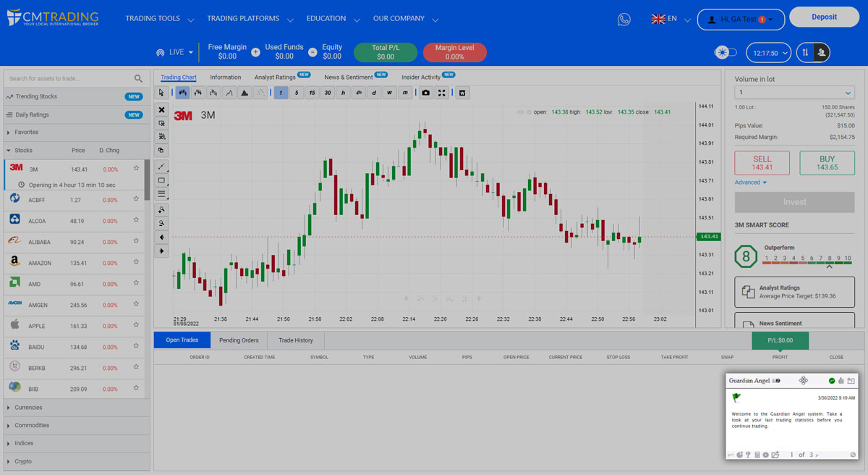Open the Pending Orders tab
The width and height of the screenshot is (868, 475).
(239, 340)
